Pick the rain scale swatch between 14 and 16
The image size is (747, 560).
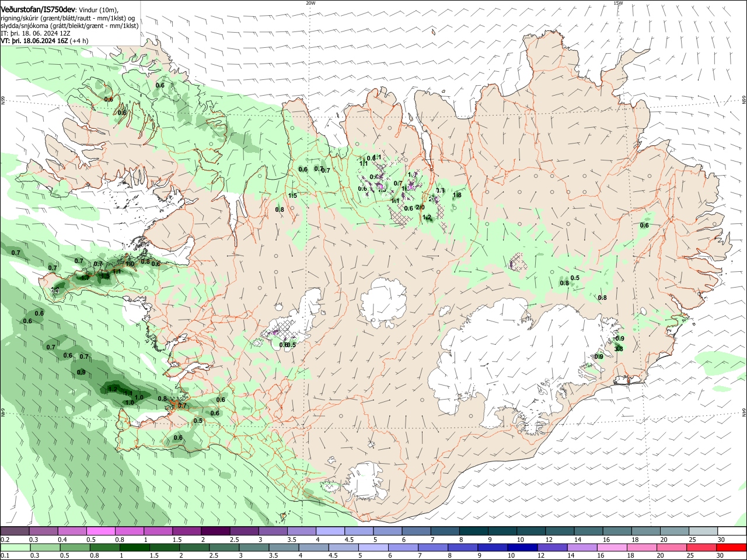(582, 547)
